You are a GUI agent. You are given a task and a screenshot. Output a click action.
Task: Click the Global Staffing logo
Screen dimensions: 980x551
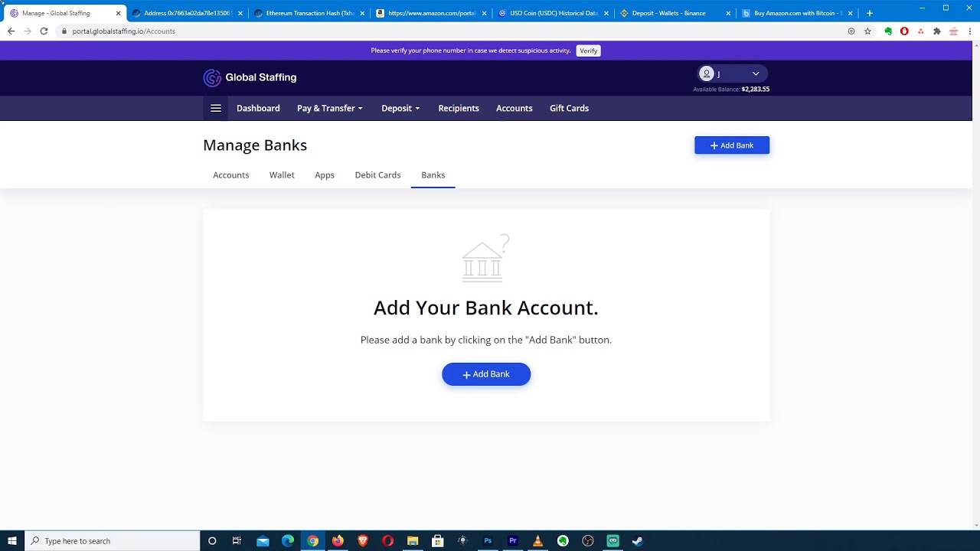(x=250, y=77)
